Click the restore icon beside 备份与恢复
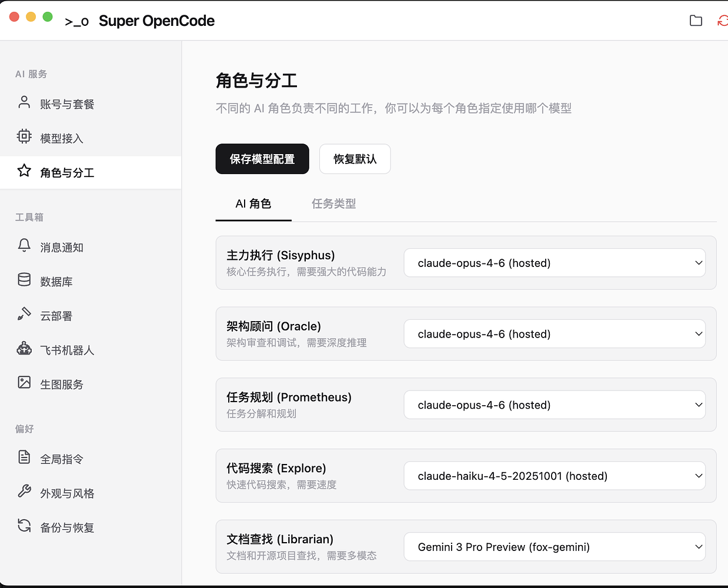This screenshot has width=728, height=588. tap(24, 525)
